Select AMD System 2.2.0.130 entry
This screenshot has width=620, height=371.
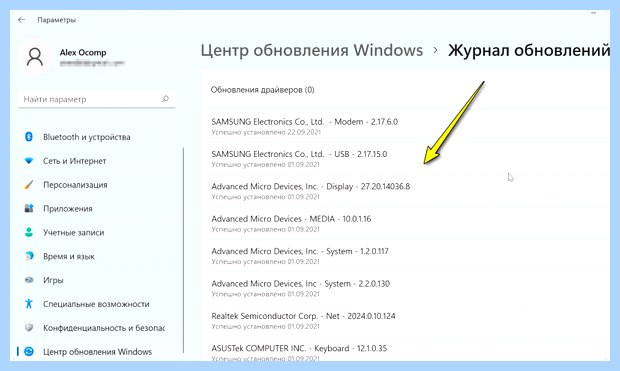point(405,288)
